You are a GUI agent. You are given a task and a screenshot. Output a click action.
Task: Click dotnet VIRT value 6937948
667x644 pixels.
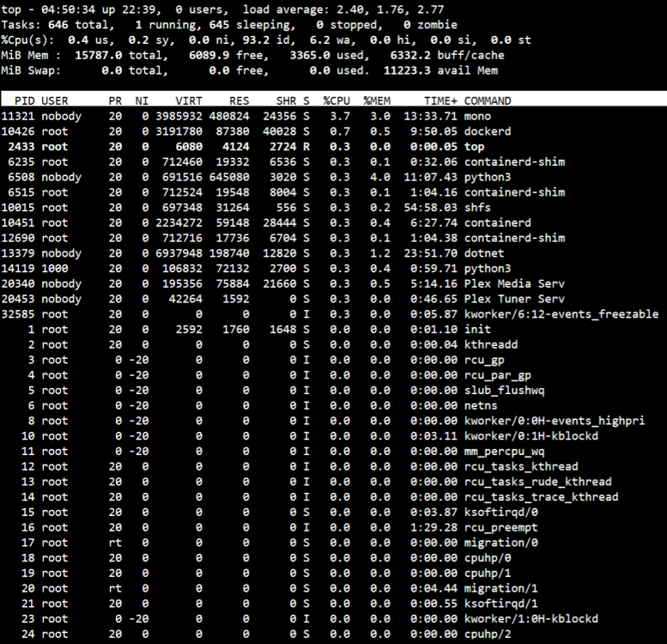pos(179,253)
